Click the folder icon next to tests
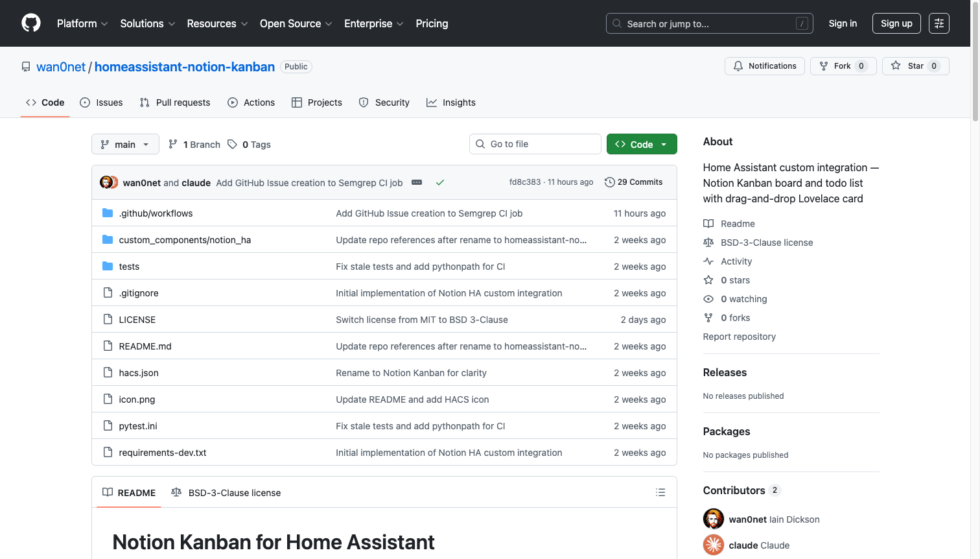 tap(108, 266)
